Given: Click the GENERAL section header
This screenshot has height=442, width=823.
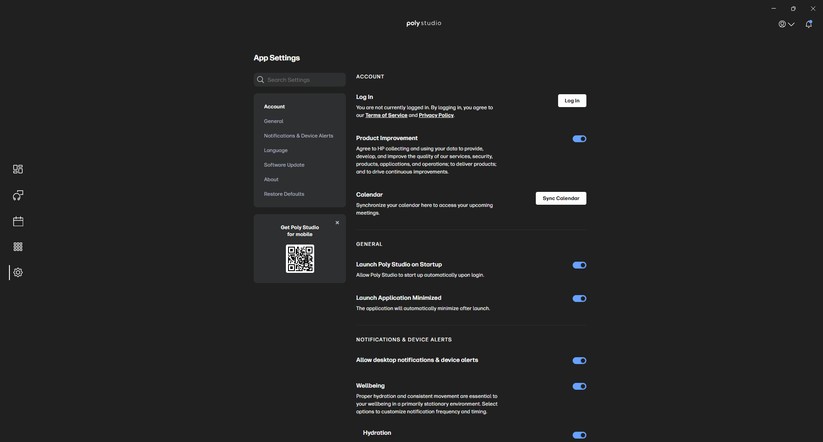Looking at the screenshot, I should tap(369, 244).
